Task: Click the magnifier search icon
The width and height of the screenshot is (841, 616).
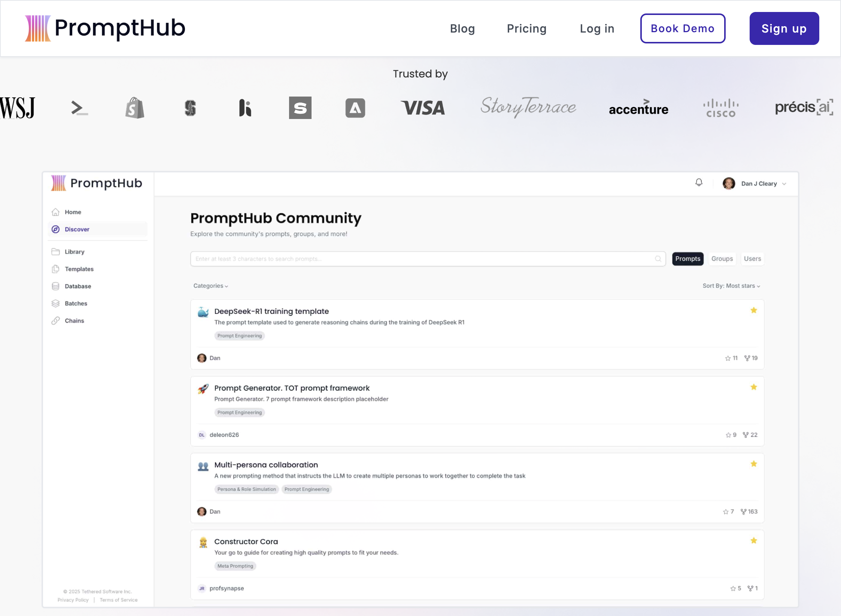Action: click(x=658, y=259)
